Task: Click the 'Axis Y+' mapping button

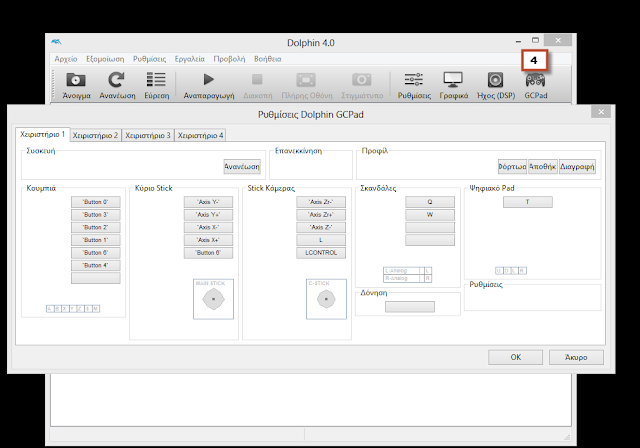Action: click(208, 215)
